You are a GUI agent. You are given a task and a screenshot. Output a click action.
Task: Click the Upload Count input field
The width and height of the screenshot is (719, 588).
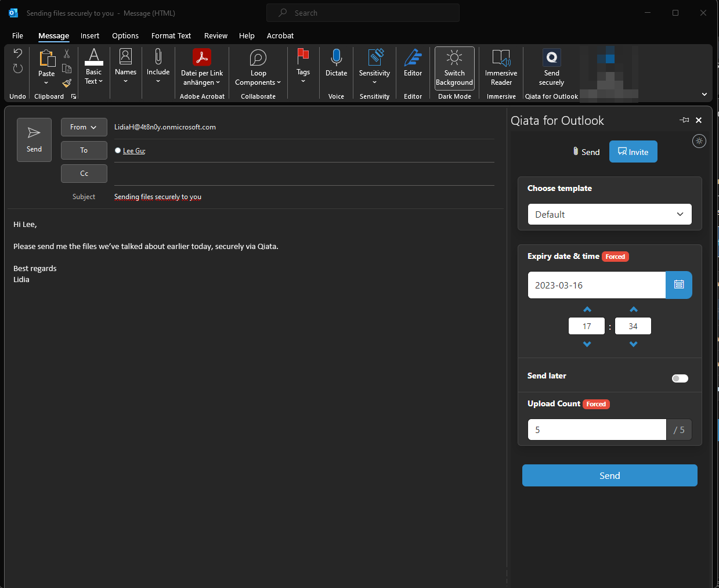(597, 430)
